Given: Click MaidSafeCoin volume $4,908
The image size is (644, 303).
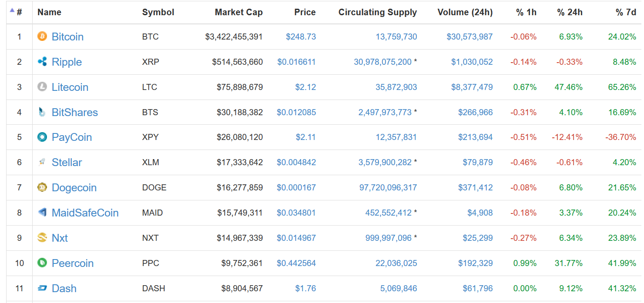Looking at the screenshot, I should [x=480, y=213].
